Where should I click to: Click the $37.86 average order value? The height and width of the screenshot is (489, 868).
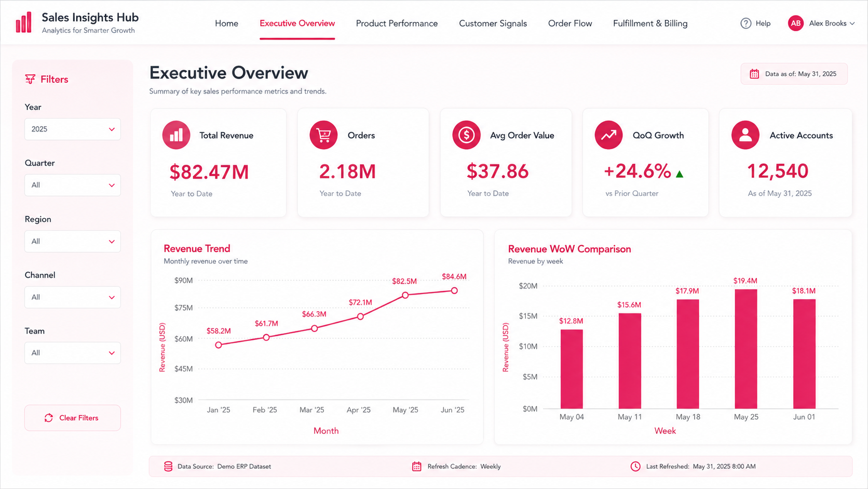[497, 171]
